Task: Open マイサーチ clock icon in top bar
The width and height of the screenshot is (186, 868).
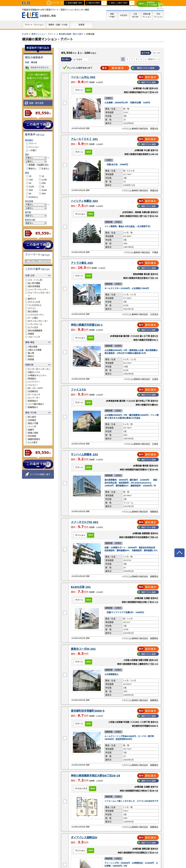Action: (x=49, y=3)
